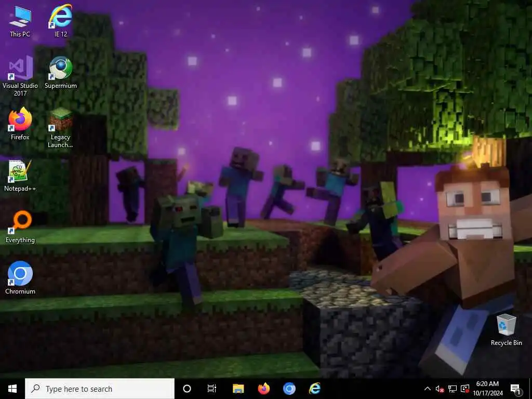Click the tray icon with the red badge
Screen dimensions: 532x399
point(465,389)
